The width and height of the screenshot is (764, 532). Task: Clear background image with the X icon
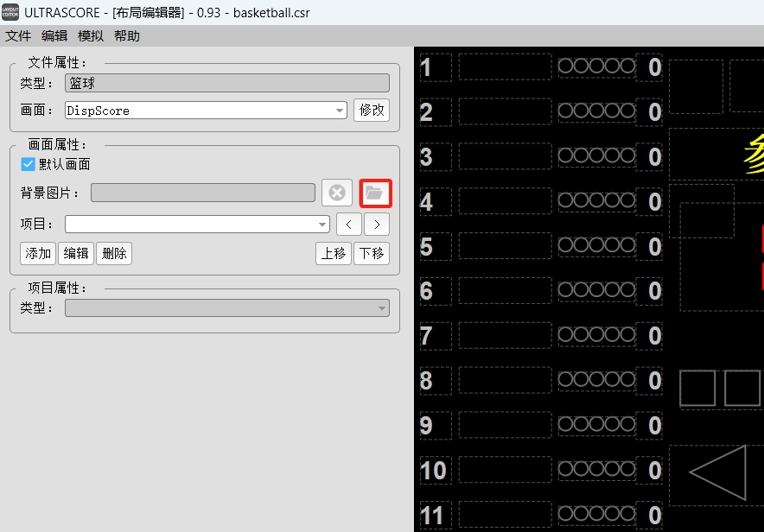337,193
